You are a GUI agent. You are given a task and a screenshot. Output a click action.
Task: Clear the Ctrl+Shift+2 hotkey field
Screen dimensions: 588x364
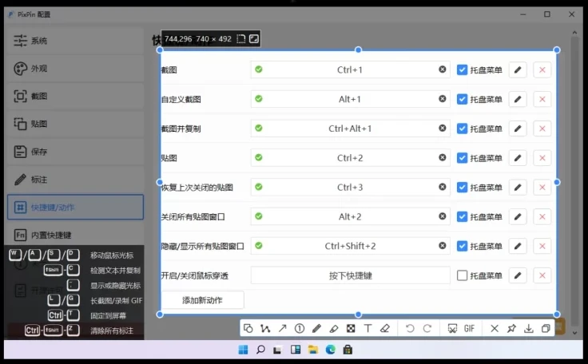point(443,246)
